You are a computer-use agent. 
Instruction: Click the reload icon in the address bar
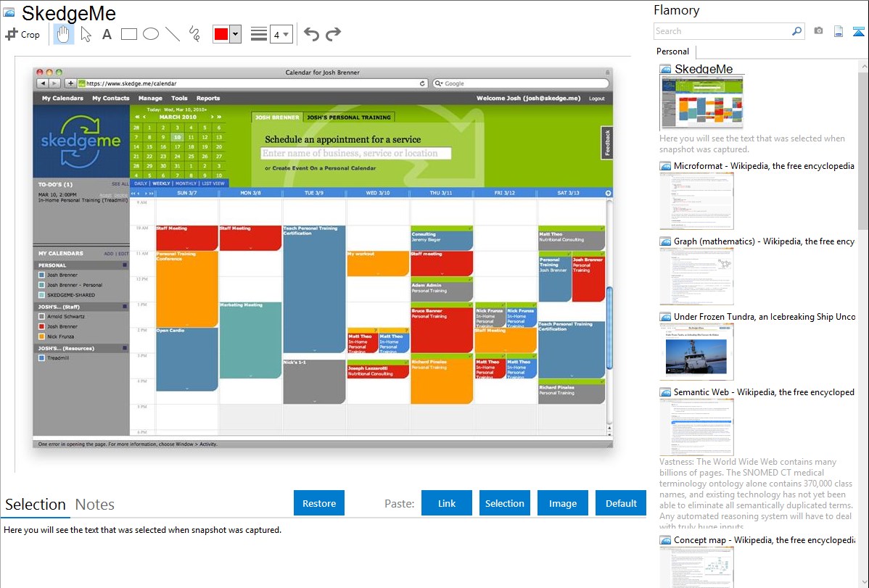coord(422,83)
